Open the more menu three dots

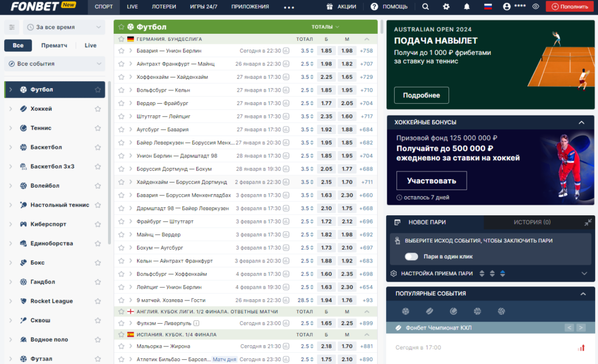coord(288,7)
